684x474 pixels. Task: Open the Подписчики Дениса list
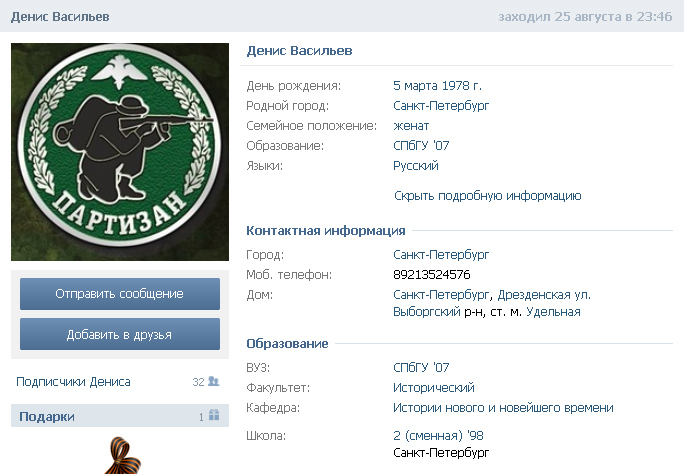[x=73, y=382]
